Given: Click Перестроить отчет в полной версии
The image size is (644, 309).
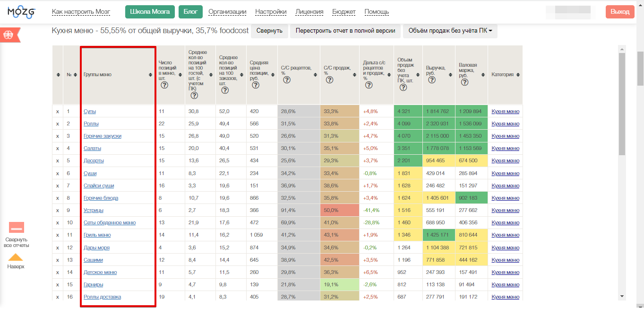Looking at the screenshot, I should click(x=345, y=31).
